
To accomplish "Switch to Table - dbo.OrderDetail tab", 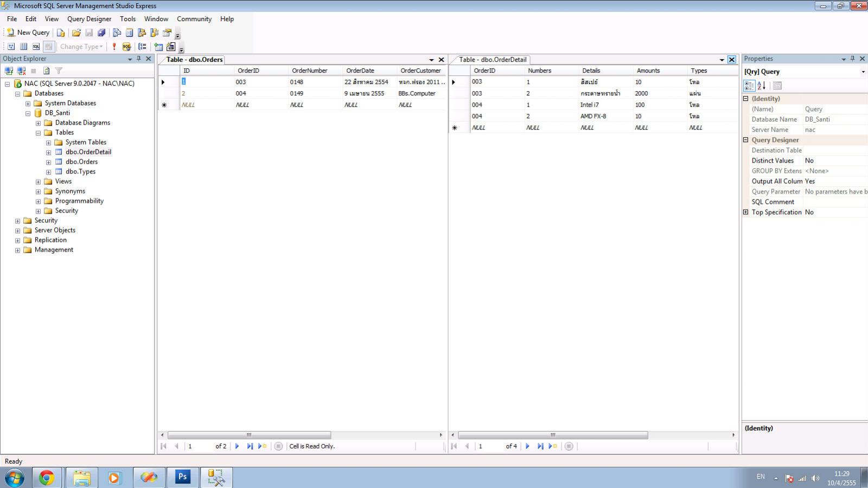I will point(493,60).
